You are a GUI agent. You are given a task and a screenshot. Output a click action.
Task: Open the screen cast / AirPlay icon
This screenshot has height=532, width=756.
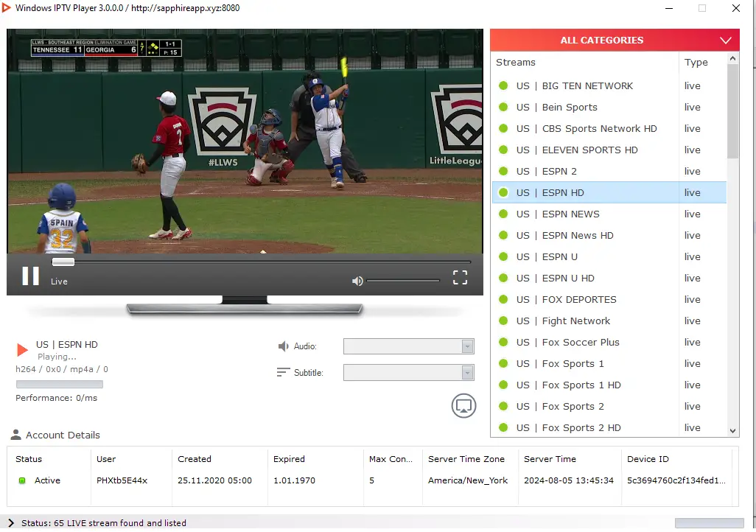tap(463, 406)
